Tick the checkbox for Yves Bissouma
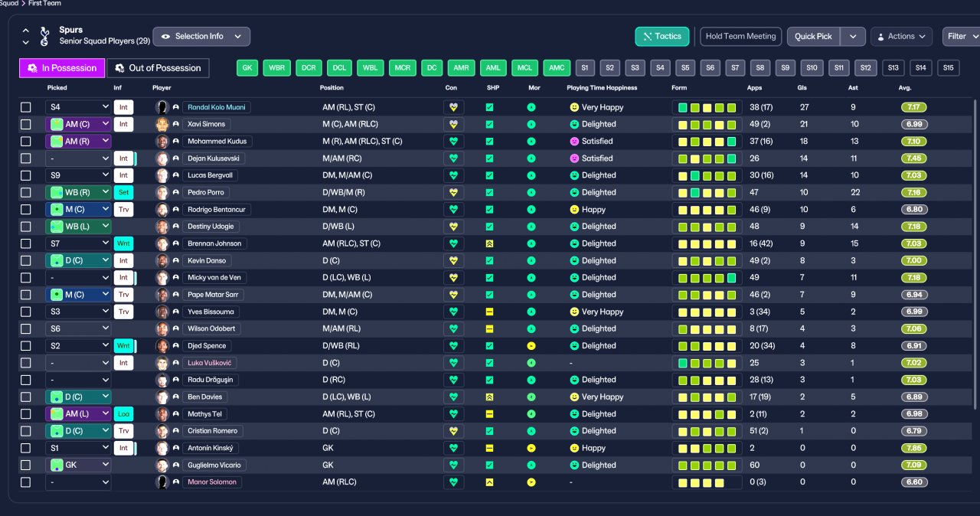This screenshot has height=516, width=980. (26, 312)
